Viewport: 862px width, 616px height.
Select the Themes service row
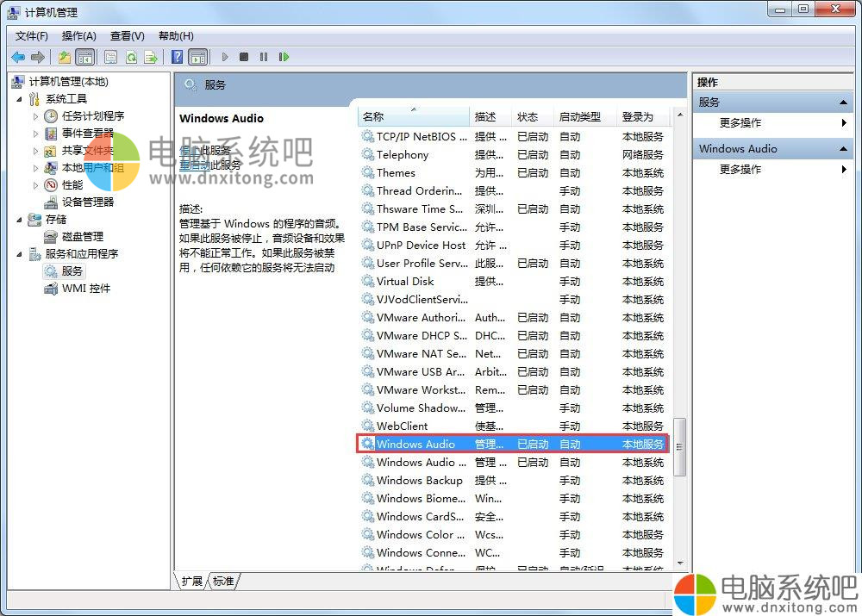[514, 173]
